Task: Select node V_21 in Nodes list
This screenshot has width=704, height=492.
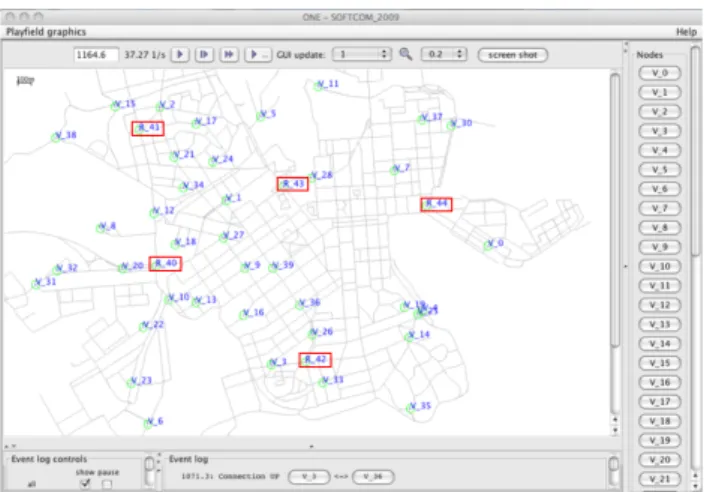Action: (660, 479)
